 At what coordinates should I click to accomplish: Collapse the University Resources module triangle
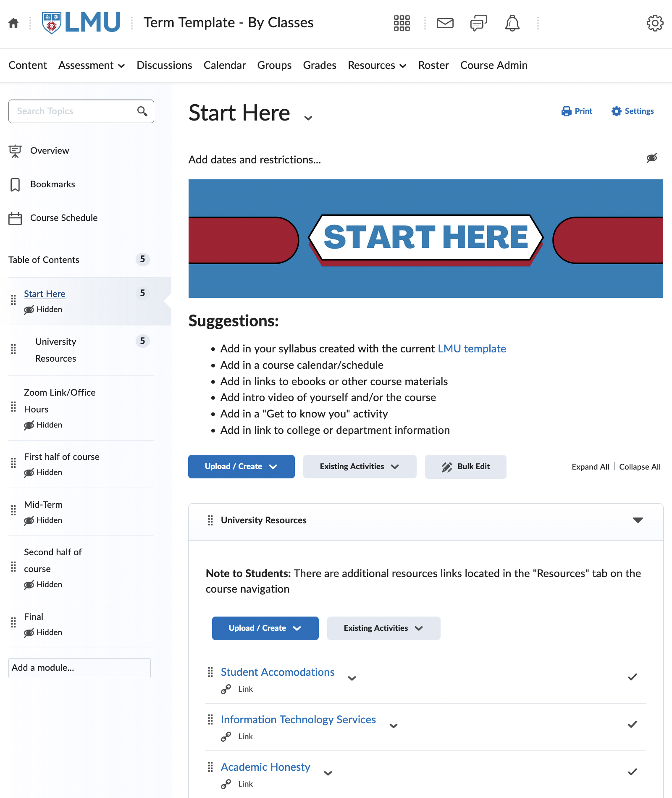[x=638, y=520]
